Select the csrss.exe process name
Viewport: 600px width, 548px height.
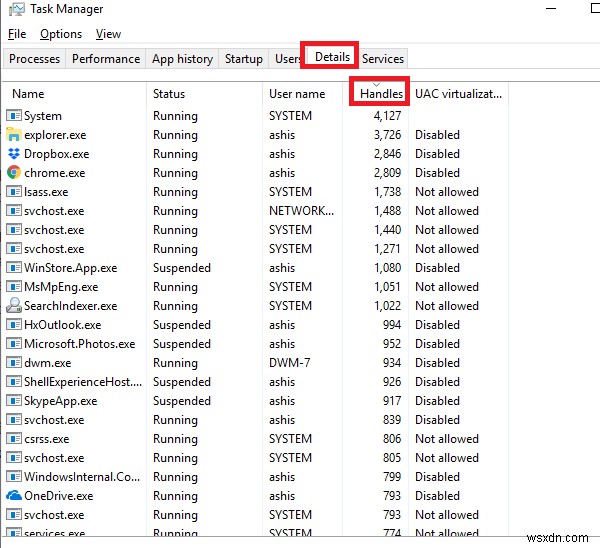tap(47, 439)
